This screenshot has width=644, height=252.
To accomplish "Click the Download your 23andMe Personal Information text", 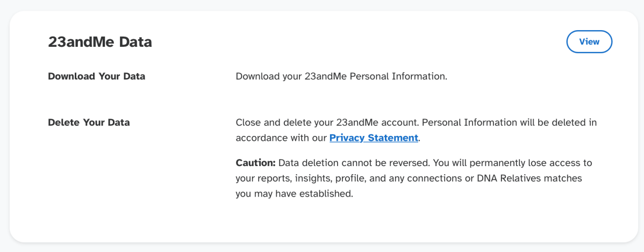I will click(x=341, y=76).
